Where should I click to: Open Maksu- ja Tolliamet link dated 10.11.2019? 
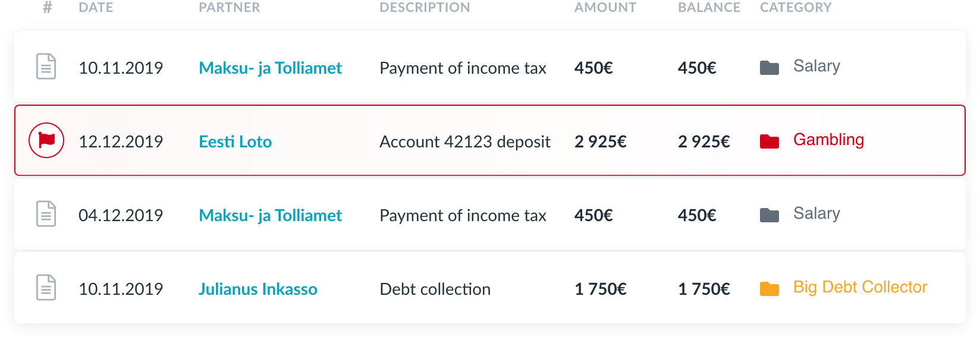coord(270,68)
